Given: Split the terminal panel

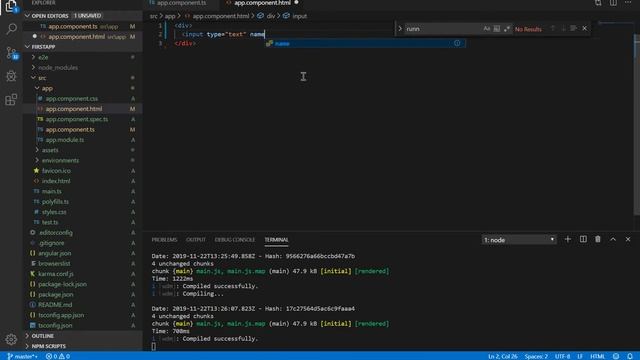Looking at the screenshot, I should tap(583, 240).
